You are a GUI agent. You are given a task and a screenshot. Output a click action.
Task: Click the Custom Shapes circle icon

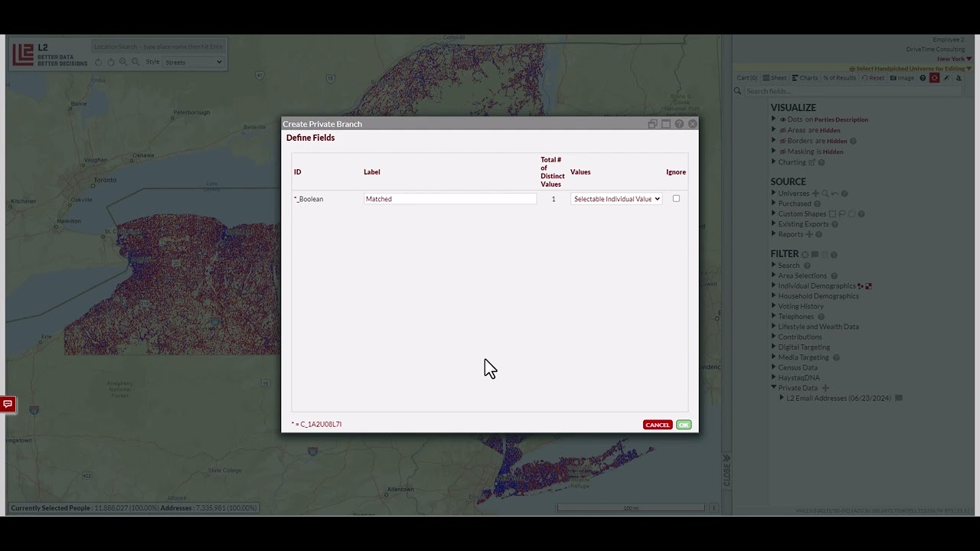pyautogui.click(x=851, y=214)
